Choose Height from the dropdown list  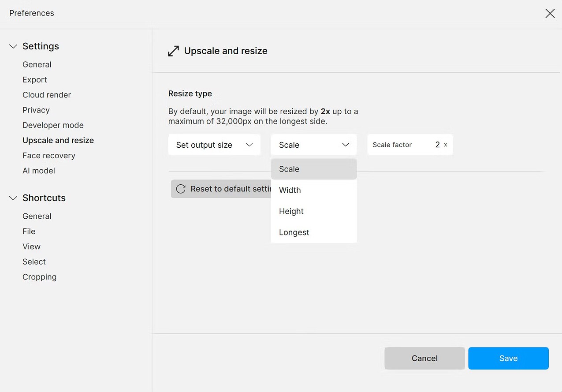click(314, 211)
